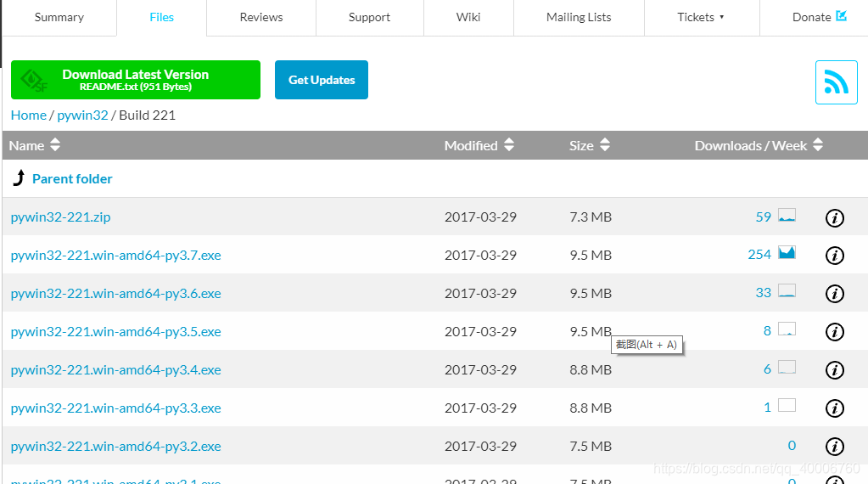Sort by Downloads / Week arrows

click(x=818, y=145)
